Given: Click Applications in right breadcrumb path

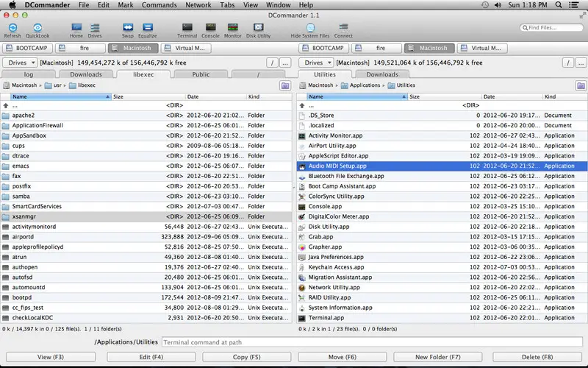Looking at the screenshot, I should coord(360,85).
